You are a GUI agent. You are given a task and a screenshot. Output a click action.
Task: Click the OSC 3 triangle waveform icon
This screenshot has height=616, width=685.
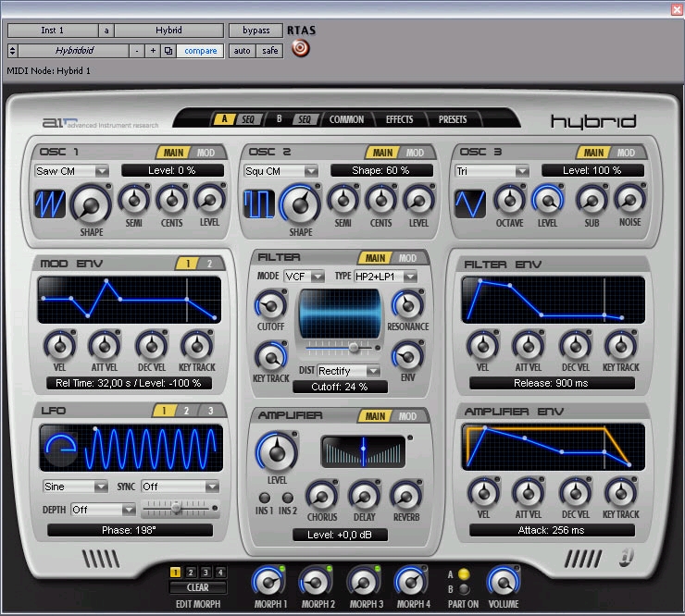470,203
